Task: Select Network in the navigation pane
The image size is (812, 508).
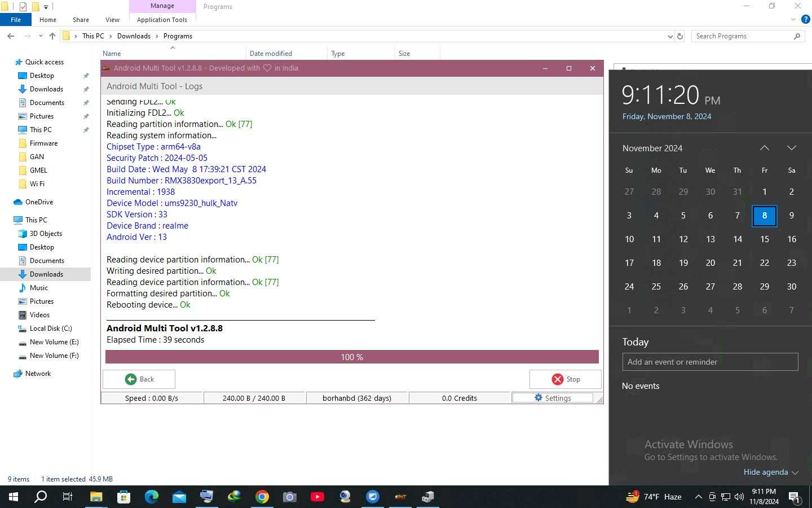Action: [x=38, y=374]
